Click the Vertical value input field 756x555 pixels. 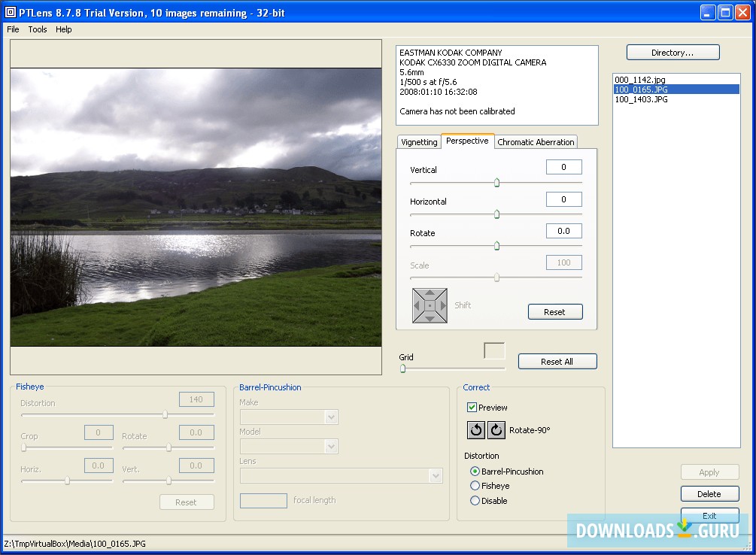[x=563, y=167]
